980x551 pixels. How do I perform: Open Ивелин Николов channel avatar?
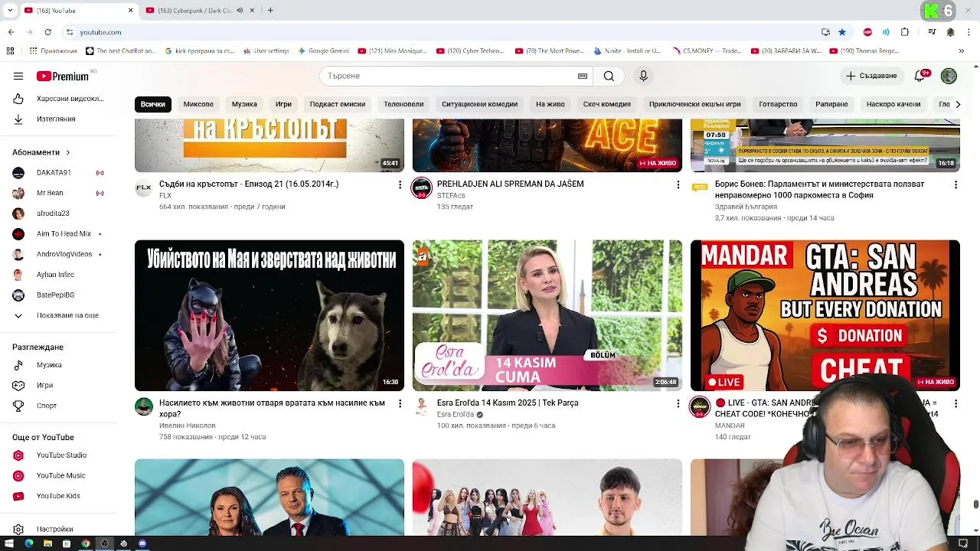tap(144, 406)
